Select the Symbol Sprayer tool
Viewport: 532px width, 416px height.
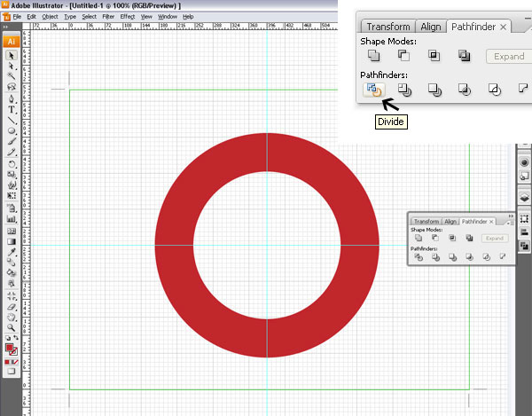pyautogui.click(x=12, y=208)
